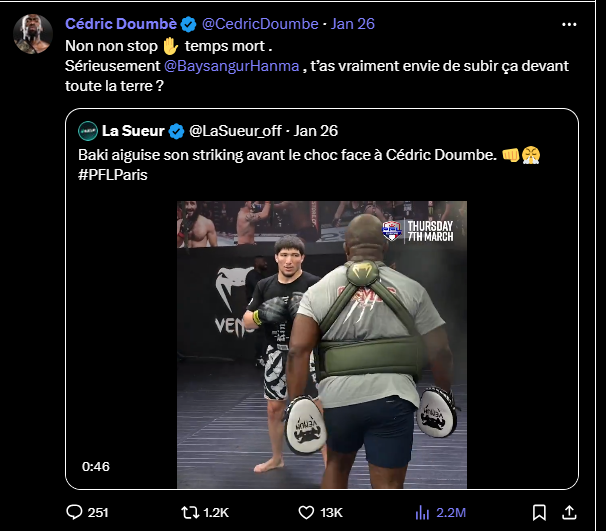606x531 pixels.
Task: View analytics via the 2.2M views icon
Action: point(422,512)
